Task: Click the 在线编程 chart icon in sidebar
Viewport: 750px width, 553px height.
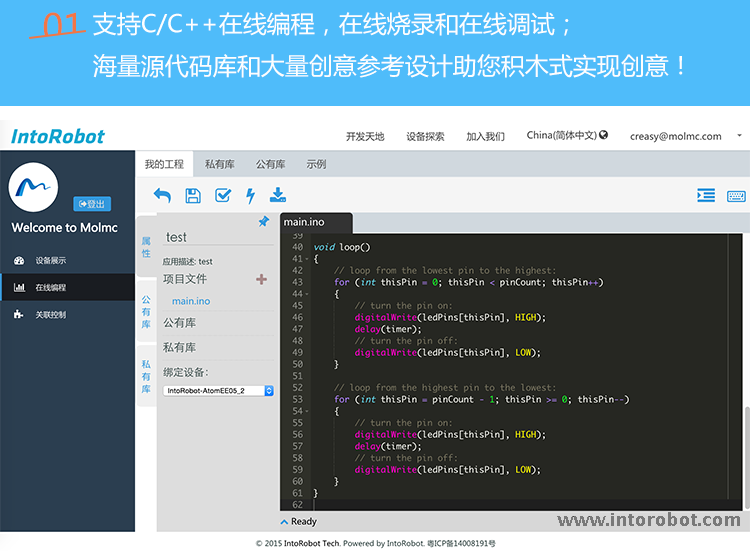Action: 19,288
